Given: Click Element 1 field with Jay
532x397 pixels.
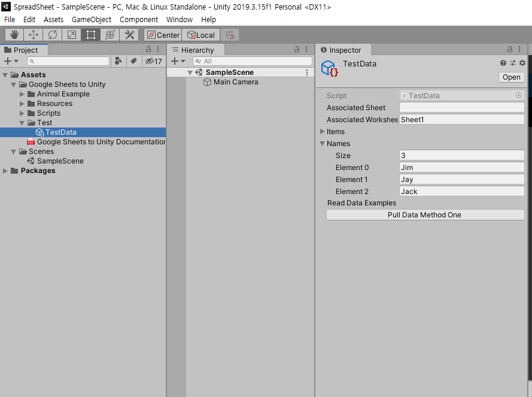Looking at the screenshot, I should click(462, 179).
